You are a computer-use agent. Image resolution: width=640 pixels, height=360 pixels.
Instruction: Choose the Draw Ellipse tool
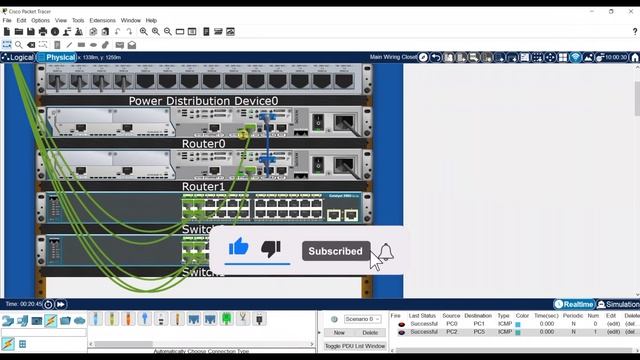[93, 45]
